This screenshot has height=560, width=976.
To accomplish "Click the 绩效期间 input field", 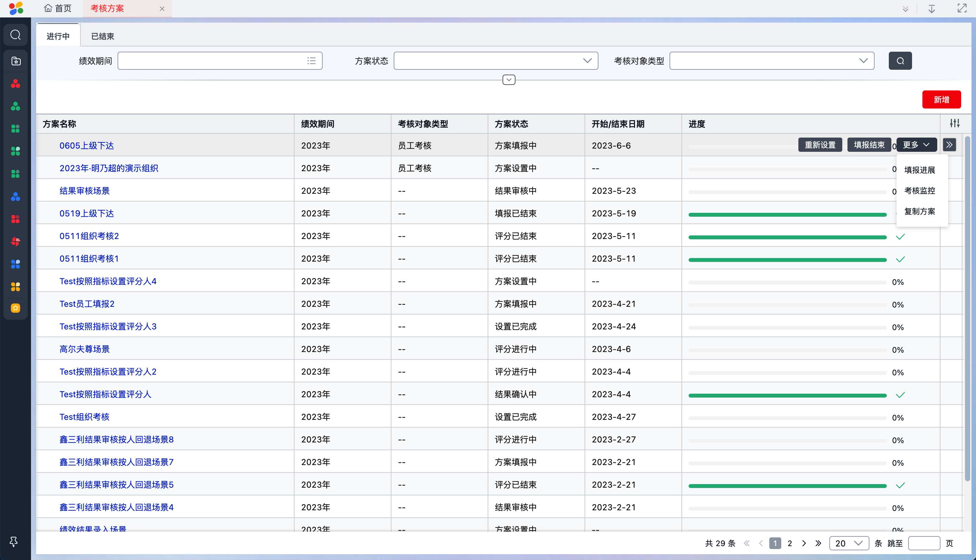I will [x=220, y=61].
